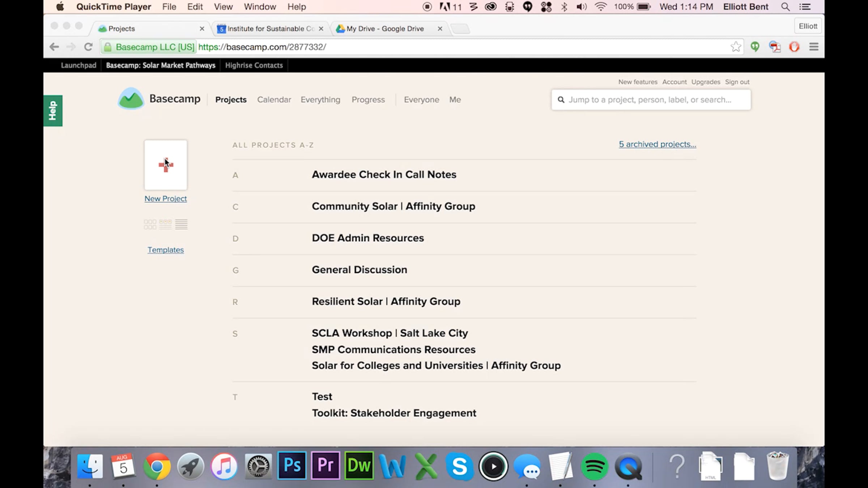Open Community Solar Affinity Group project

(393, 206)
